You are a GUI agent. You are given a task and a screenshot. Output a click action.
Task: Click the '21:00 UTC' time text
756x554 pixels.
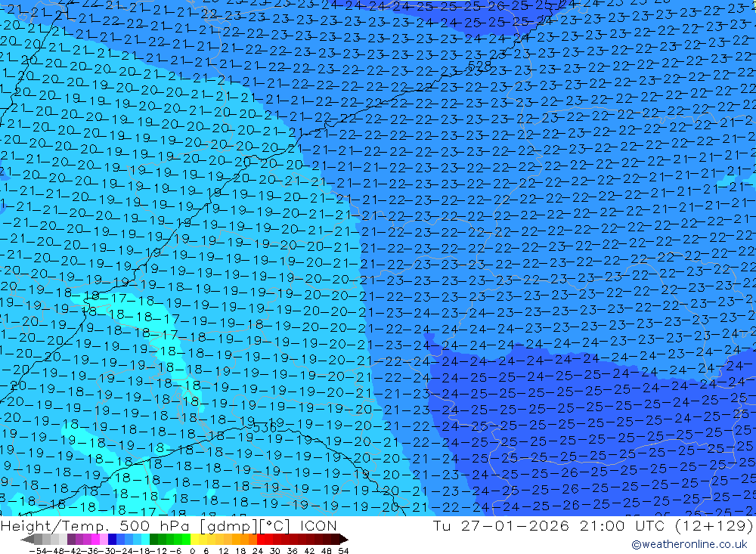click(622, 525)
